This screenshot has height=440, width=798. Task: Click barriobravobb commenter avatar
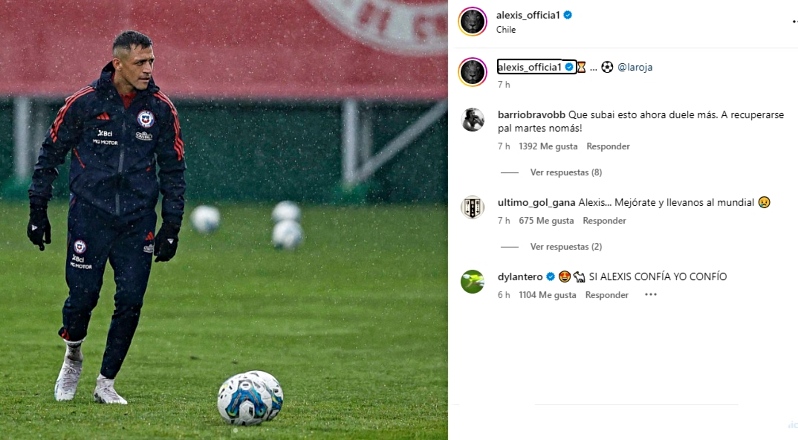point(472,120)
